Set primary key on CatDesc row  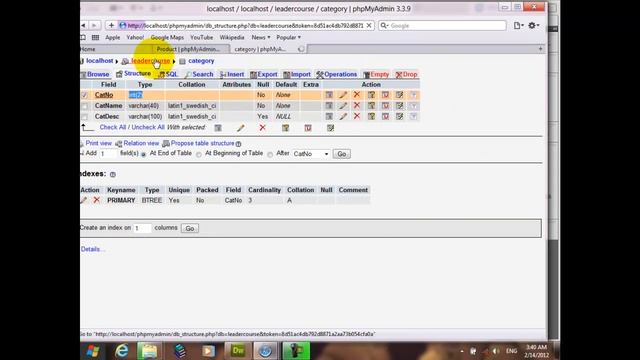point(371,116)
